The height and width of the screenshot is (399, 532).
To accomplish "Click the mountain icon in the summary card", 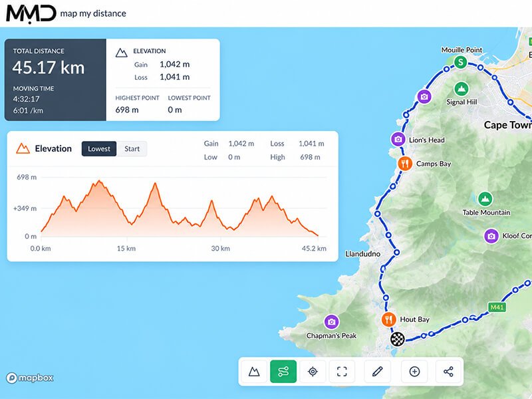I will 121,53.
